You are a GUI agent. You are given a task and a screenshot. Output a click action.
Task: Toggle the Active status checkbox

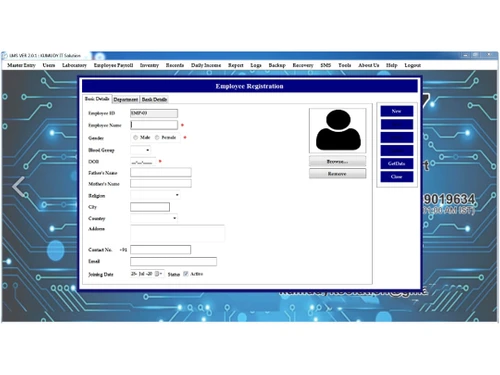186,274
